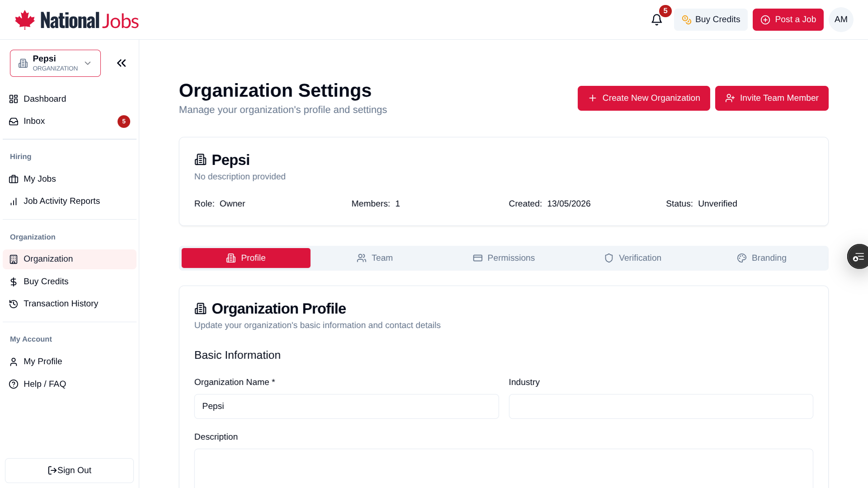The image size is (868, 488).
Task: Open the floating widget at right edge
Action: pyautogui.click(x=858, y=257)
